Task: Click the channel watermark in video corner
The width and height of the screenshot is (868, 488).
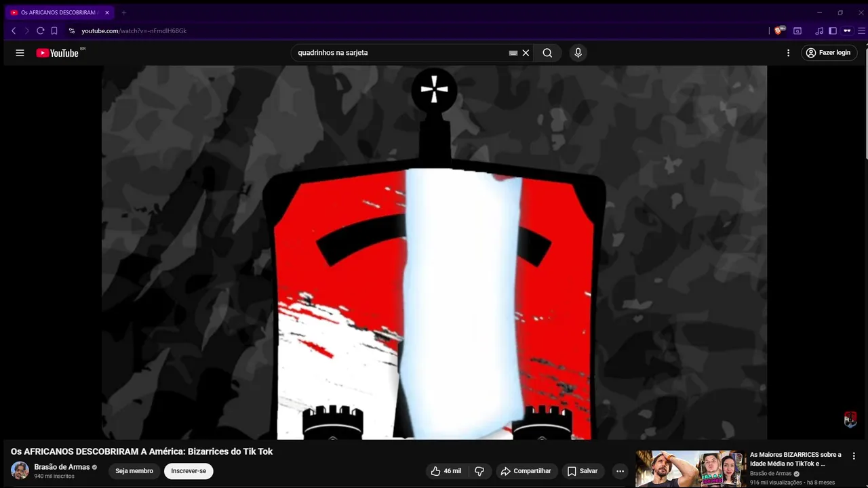Action: (850, 420)
